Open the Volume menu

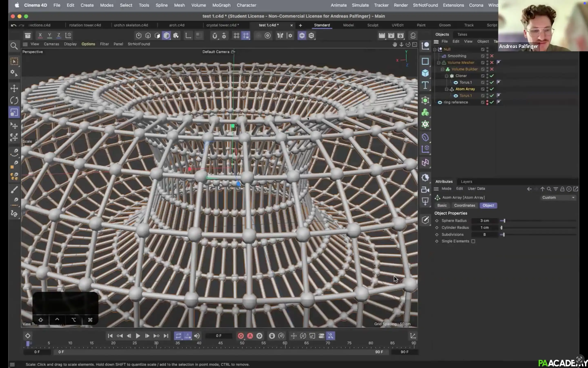click(198, 5)
